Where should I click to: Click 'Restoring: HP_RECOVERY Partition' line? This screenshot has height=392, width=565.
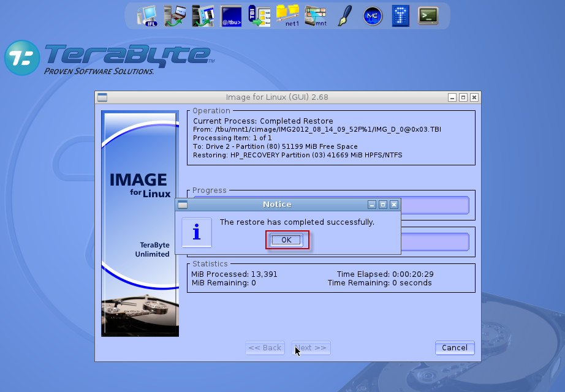click(298, 156)
